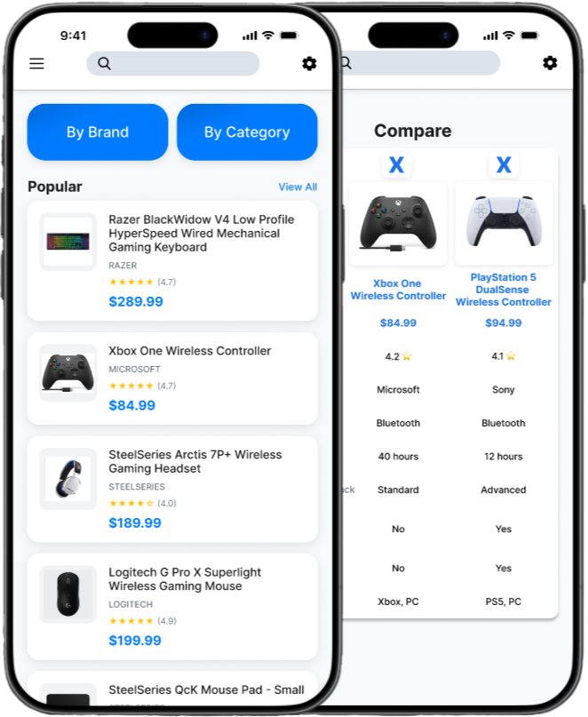
Task: Tap the search magnifier on left phone
Action: click(104, 64)
